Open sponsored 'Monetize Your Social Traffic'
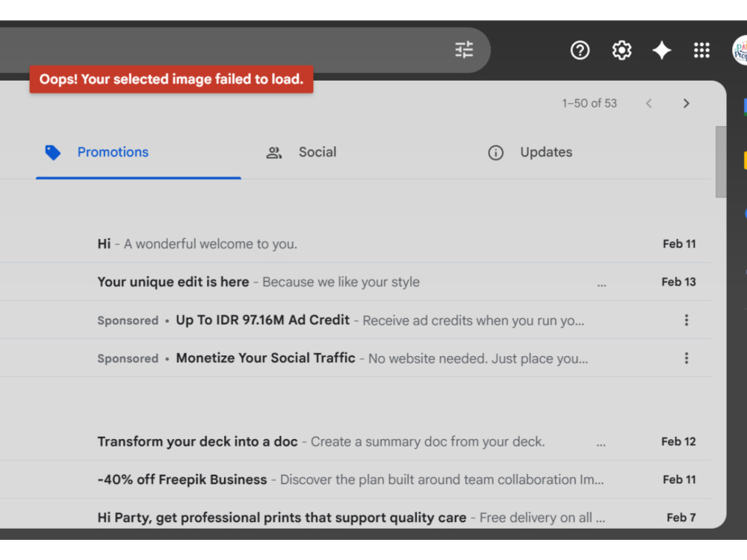 coord(356,358)
